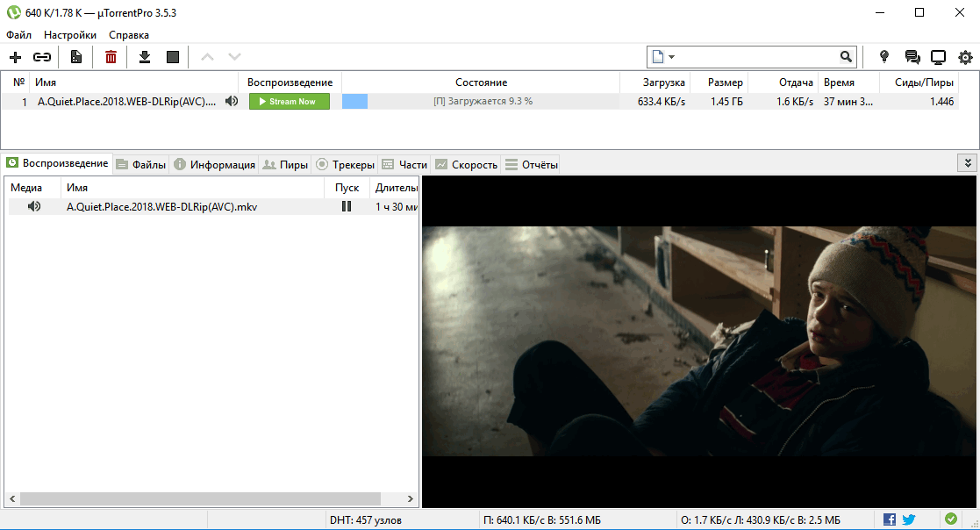The height and width of the screenshot is (530, 980).
Task: Sort by Время column header
Action: (x=848, y=82)
